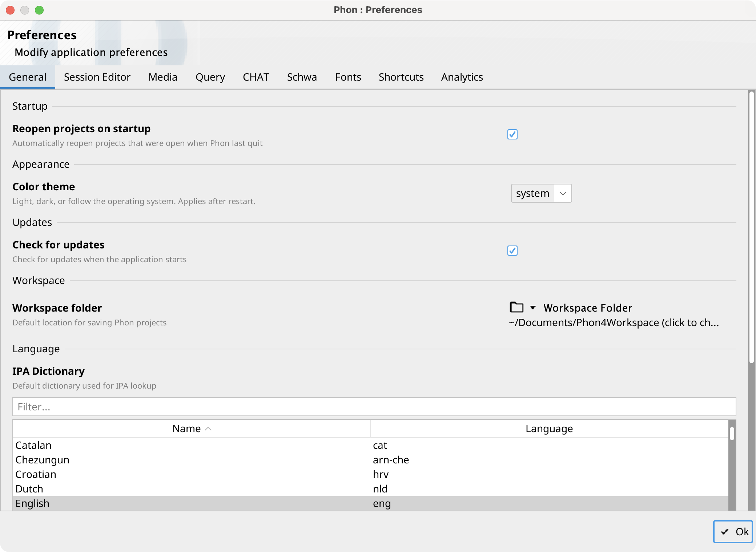This screenshot has height=552, width=756.
Task: Minimize window with the yellow button
Action: coord(25,10)
